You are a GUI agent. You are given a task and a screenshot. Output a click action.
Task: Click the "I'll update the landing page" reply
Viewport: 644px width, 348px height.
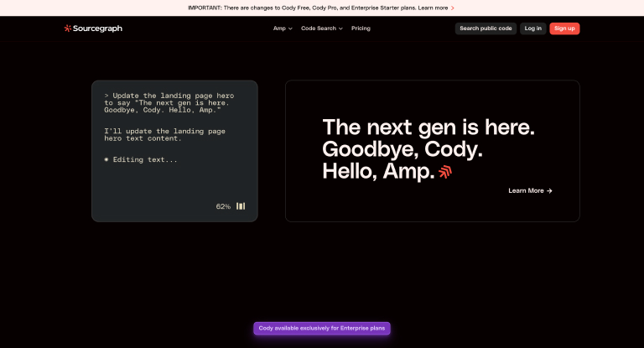tap(164, 135)
